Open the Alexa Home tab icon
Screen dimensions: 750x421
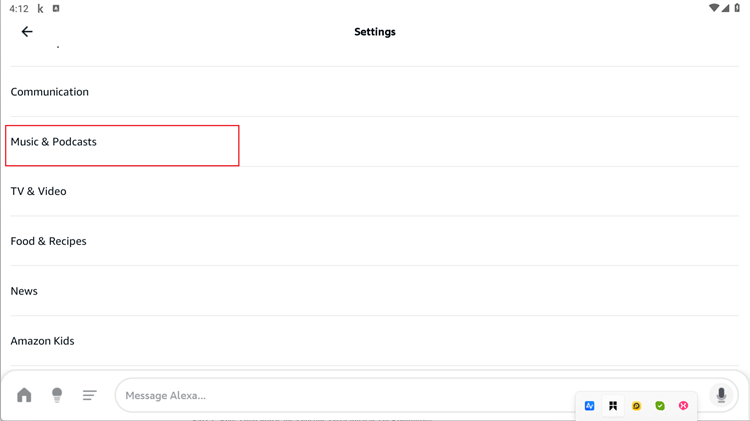coord(24,395)
